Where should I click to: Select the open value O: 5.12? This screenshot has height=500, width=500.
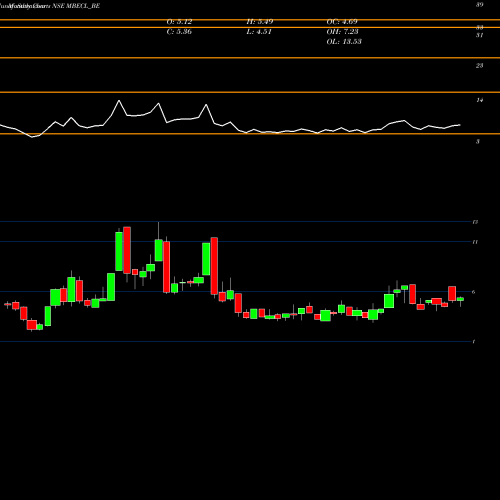coord(179,22)
